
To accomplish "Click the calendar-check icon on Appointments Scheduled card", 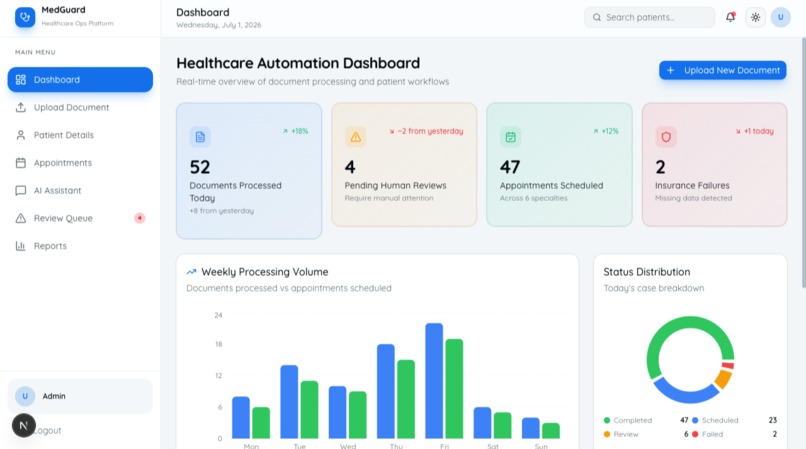I will click(510, 137).
